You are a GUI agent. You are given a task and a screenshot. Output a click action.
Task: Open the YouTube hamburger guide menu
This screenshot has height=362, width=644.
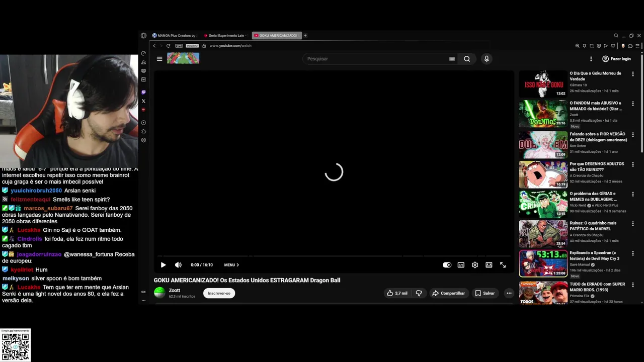click(x=159, y=59)
